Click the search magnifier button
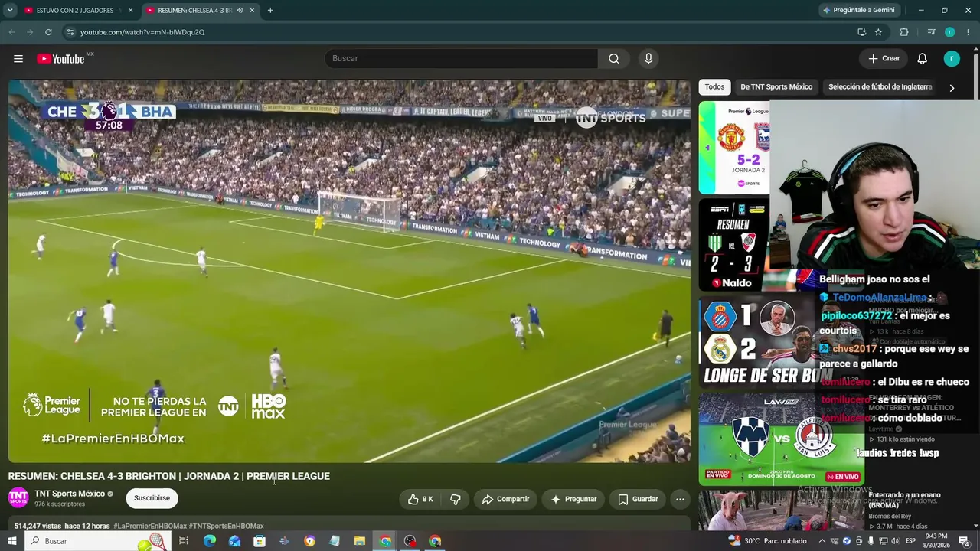Screen dimensions: 980x551 614,59
